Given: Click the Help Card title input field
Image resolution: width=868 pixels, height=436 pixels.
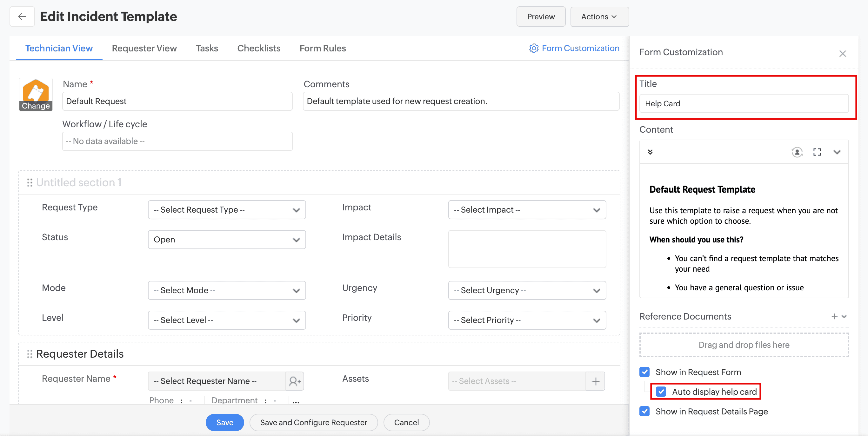Looking at the screenshot, I should pyautogui.click(x=744, y=104).
